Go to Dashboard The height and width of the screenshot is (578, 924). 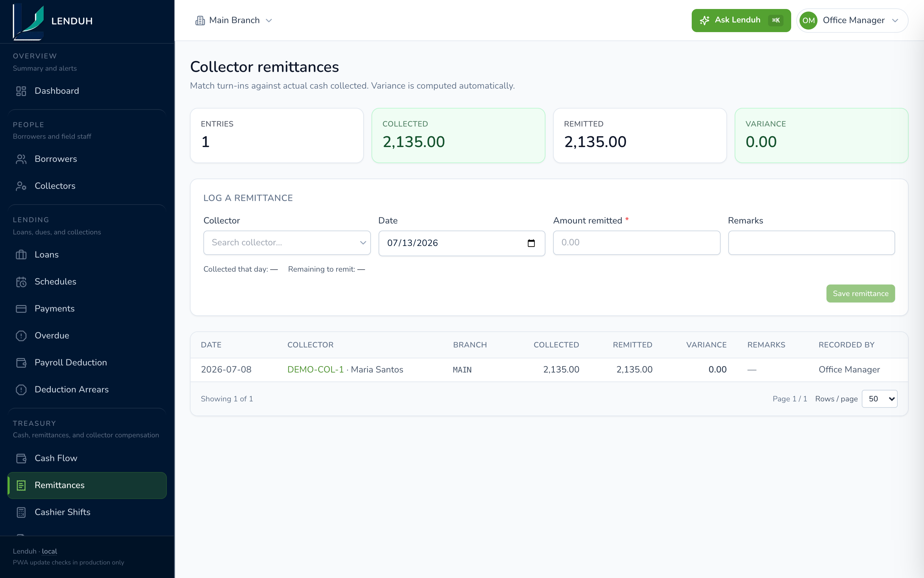87,91
